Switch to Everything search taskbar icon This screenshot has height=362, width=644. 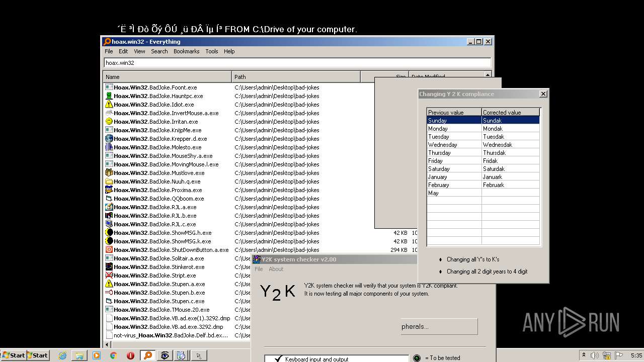click(x=147, y=355)
